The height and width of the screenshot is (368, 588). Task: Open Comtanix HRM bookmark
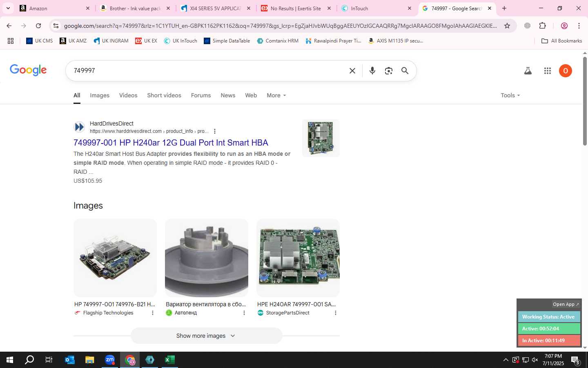(x=278, y=41)
